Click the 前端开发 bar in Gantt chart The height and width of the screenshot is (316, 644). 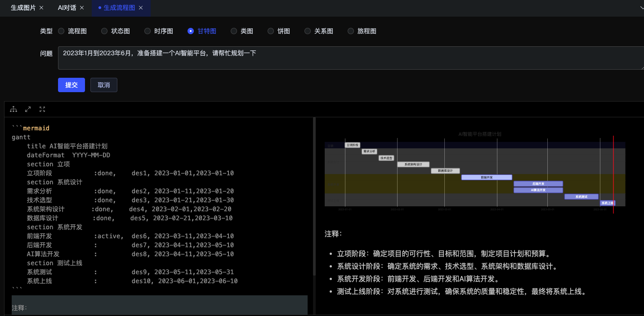(487, 177)
